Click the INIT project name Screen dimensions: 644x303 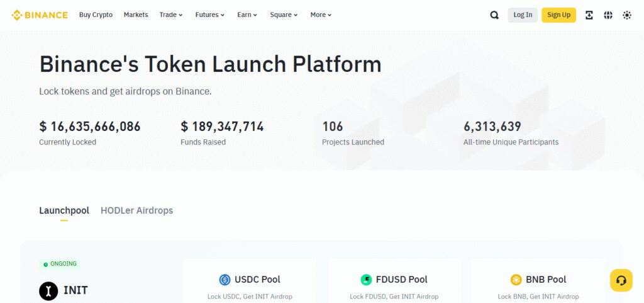[x=75, y=290]
